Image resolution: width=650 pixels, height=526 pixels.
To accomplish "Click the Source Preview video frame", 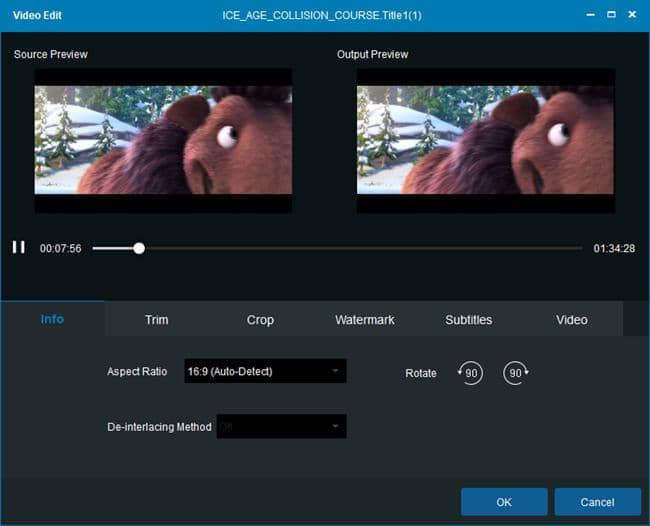I will (163, 141).
